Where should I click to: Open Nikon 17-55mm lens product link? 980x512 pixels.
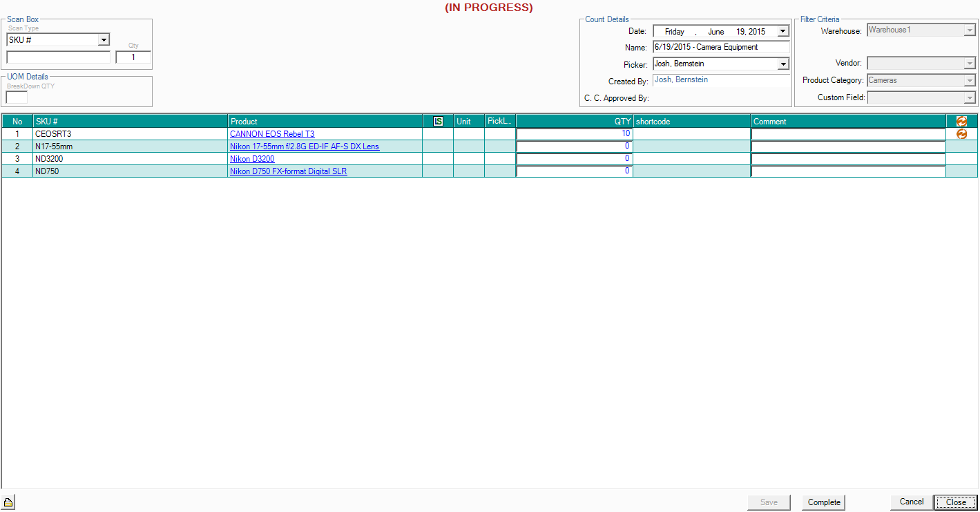(304, 146)
